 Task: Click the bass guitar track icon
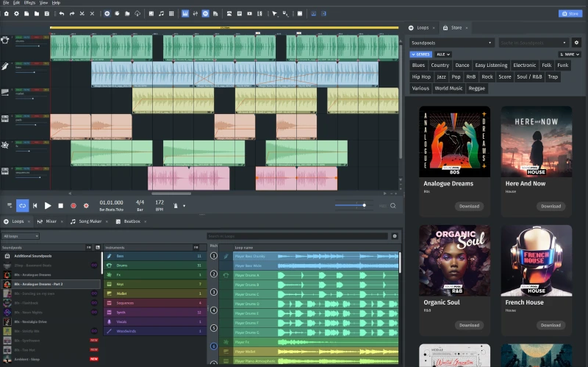[x=5, y=66]
